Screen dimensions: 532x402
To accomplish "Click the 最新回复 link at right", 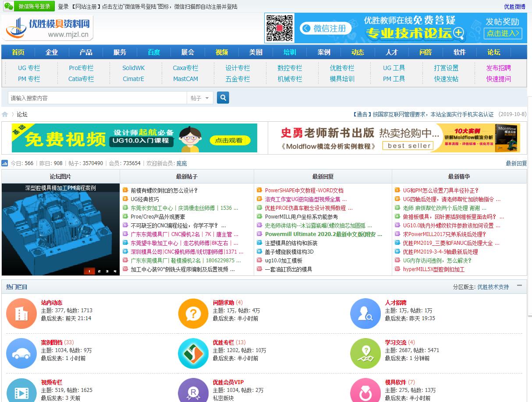I will tap(516, 163).
